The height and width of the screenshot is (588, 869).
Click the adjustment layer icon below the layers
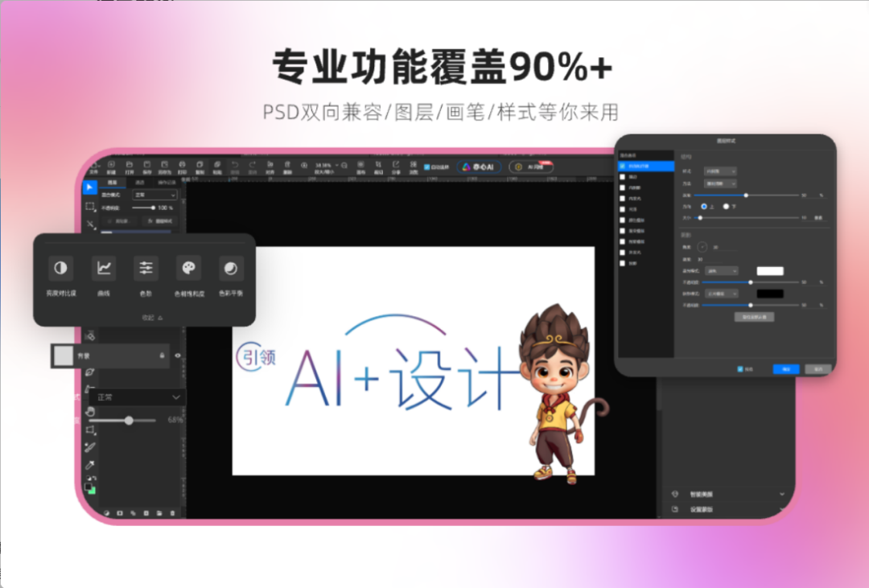pos(106,513)
